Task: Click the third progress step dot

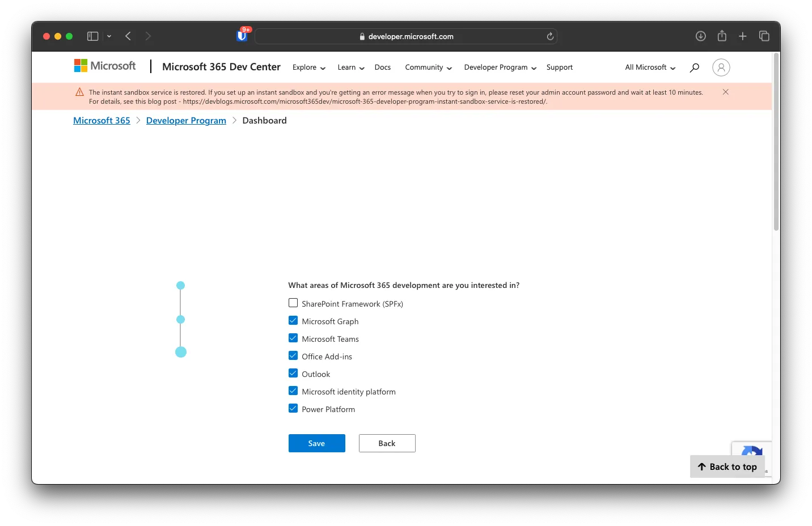Action: point(181,352)
